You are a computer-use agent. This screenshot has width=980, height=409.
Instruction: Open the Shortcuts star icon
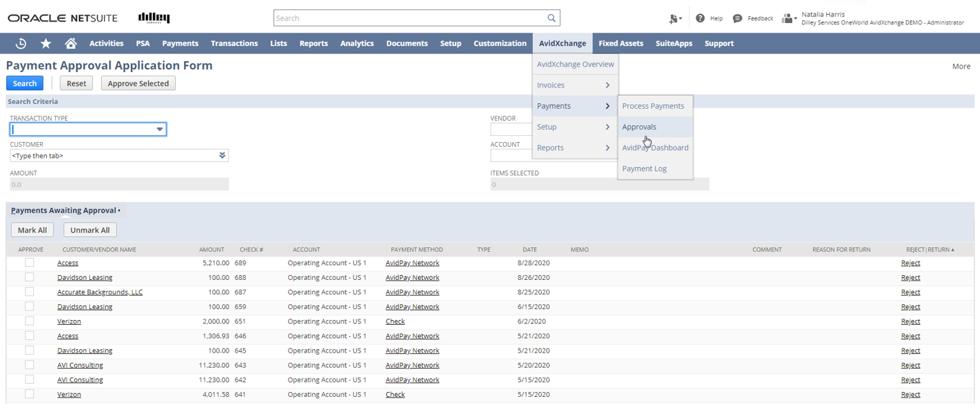tap(46, 43)
